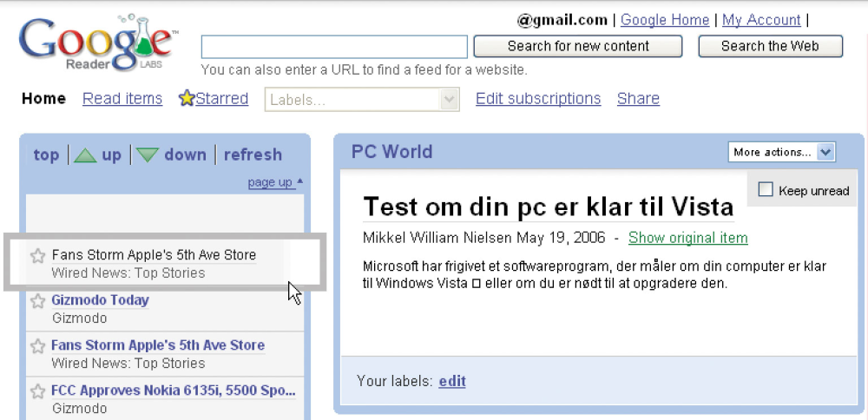
Task: Click the up navigation label
Action: [x=111, y=155]
